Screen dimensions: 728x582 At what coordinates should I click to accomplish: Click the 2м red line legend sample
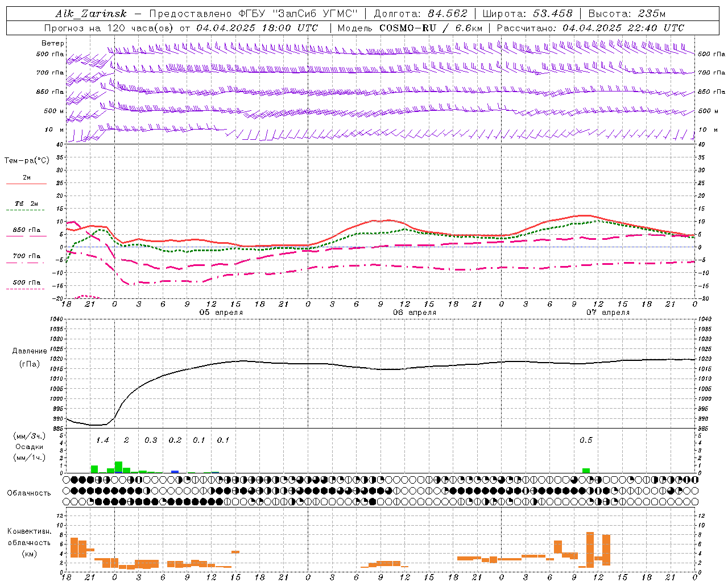(26, 184)
